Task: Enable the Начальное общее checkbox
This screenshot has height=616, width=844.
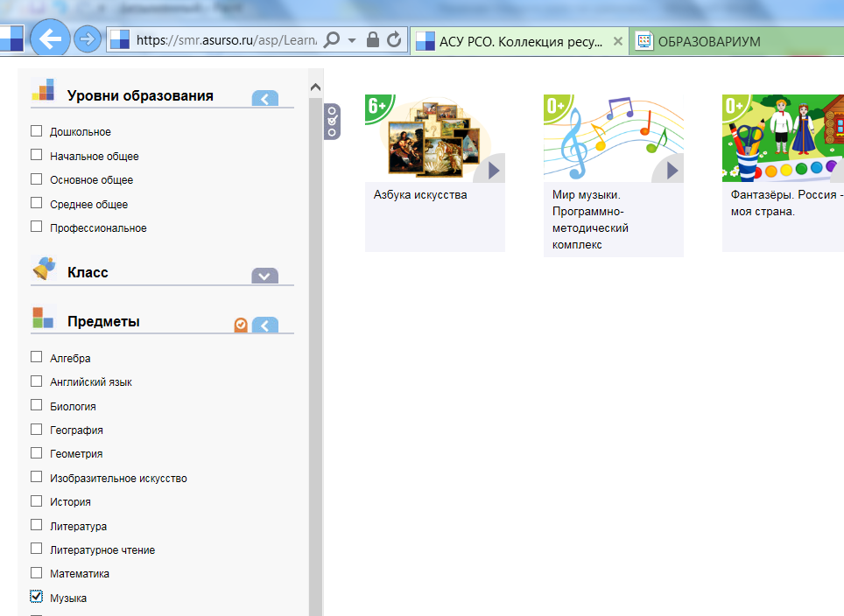Action: pyautogui.click(x=36, y=155)
